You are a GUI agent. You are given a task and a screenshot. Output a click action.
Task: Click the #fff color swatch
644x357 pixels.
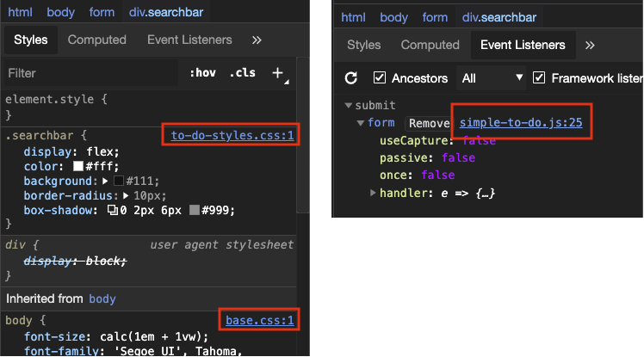click(78, 166)
